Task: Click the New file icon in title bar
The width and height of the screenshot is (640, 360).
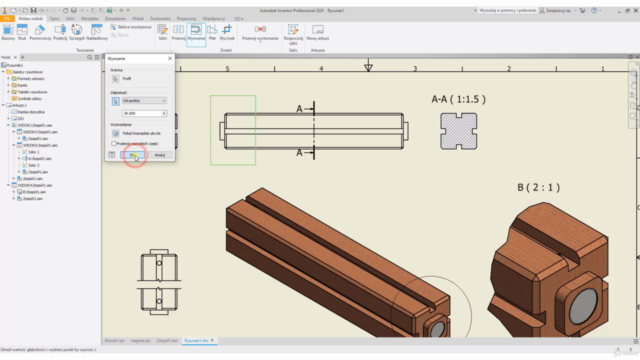Action: (x=13, y=10)
